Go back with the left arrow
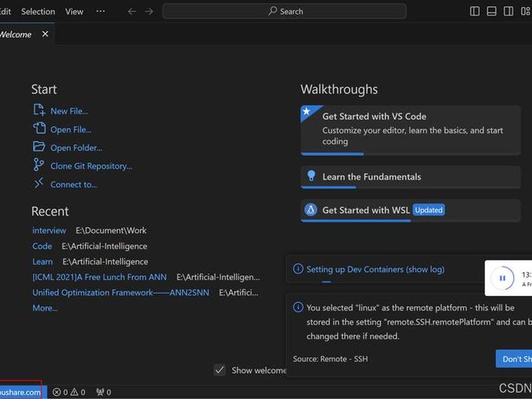 132,11
